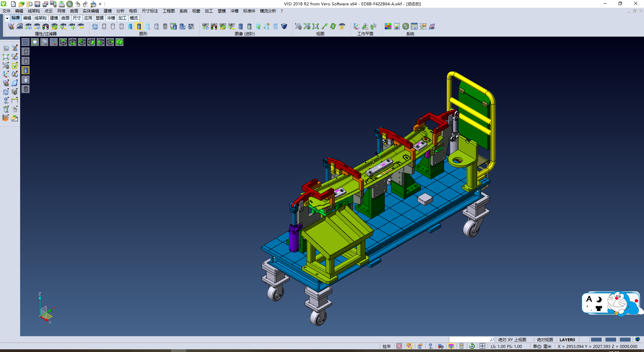Screen dimensions: 644x352
Task: Switch to the 冲模 ribbon tab
Action: [111, 18]
